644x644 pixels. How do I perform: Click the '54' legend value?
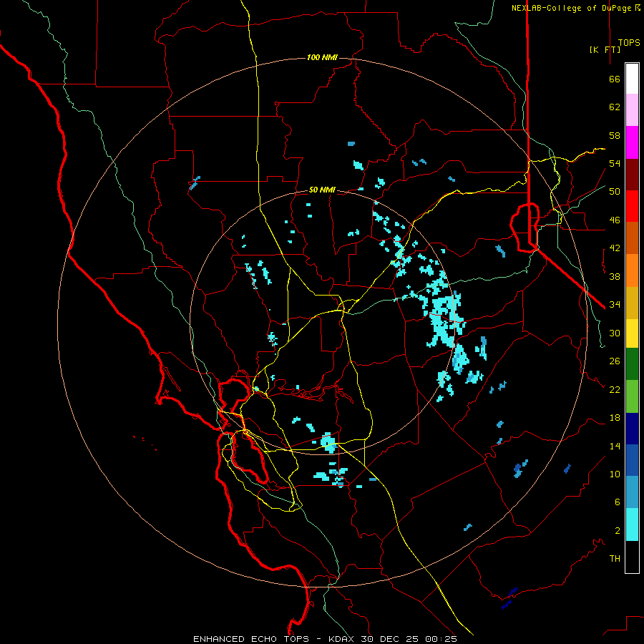coord(615,163)
